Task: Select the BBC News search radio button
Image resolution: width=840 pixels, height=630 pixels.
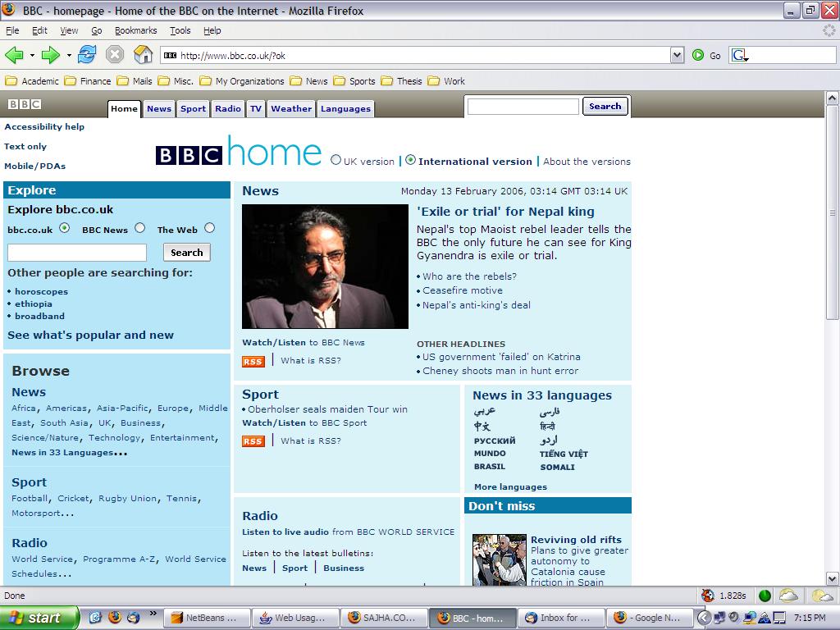Action: tap(139, 228)
